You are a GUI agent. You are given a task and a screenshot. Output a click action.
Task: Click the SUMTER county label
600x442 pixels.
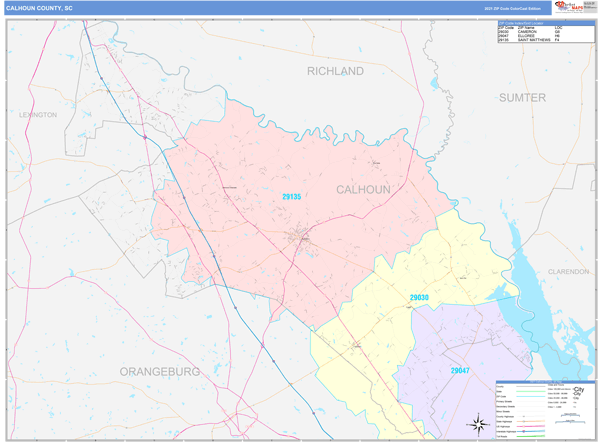(522, 98)
